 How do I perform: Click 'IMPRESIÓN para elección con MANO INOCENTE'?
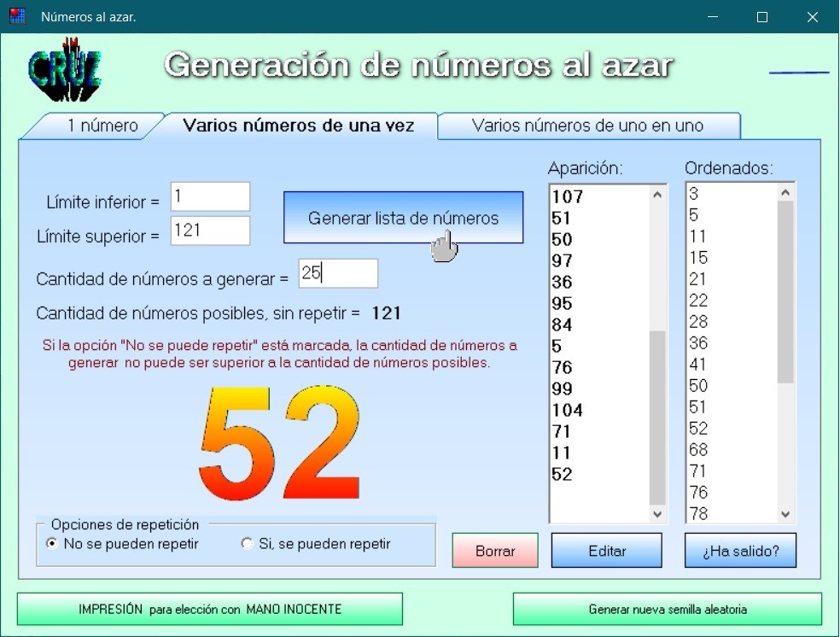(210, 610)
